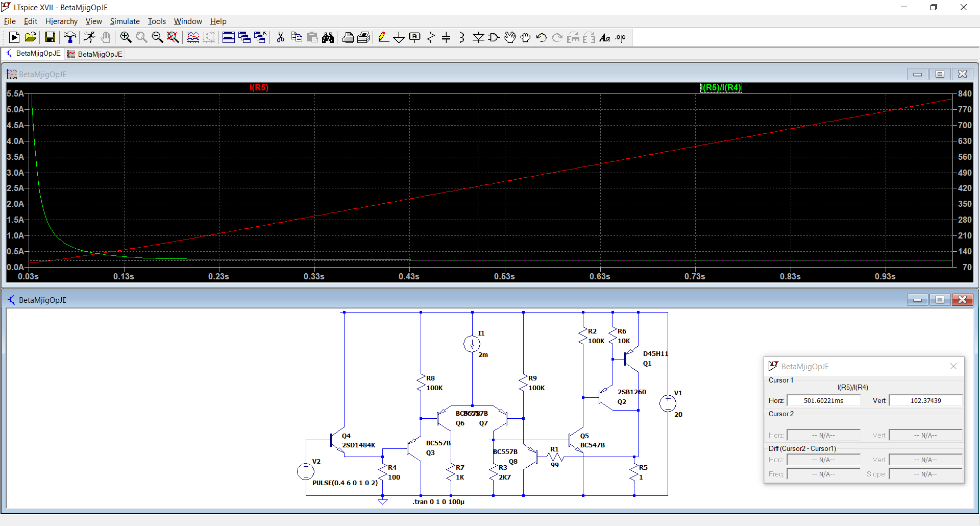The width and height of the screenshot is (980, 526).
Task: Open the Component gate icon
Action: (x=494, y=37)
